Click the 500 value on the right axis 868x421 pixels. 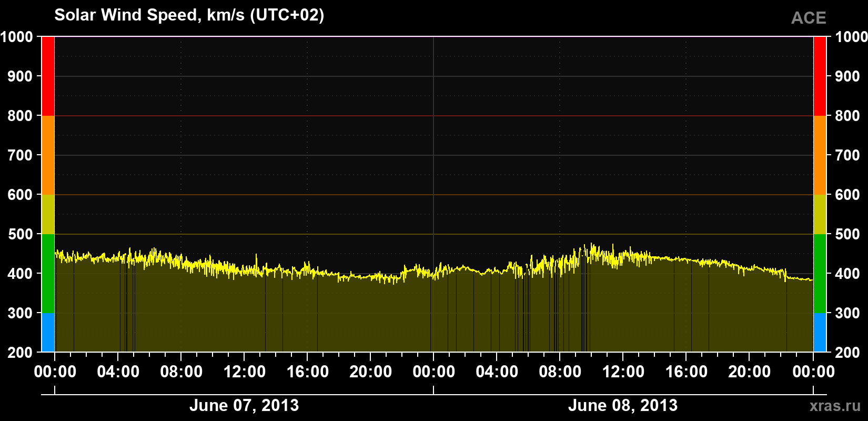pyautogui.click(x=847, y=234)
